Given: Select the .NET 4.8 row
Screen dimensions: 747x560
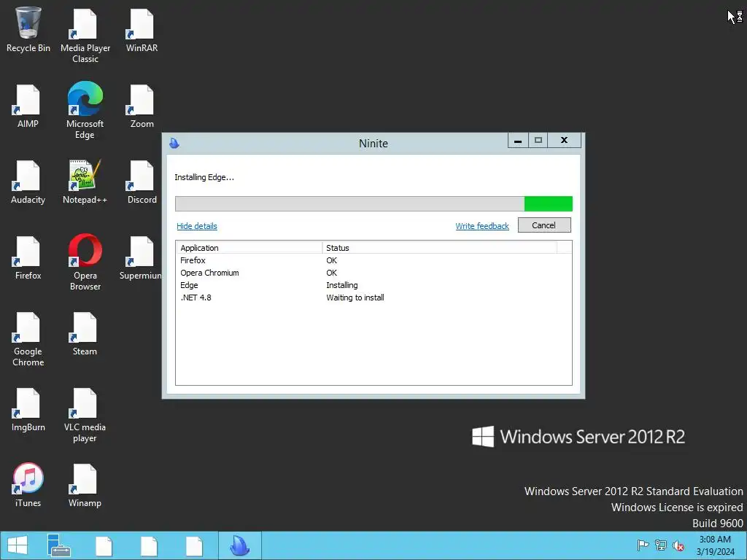Looking at the screenshot, I should point(373,297).
